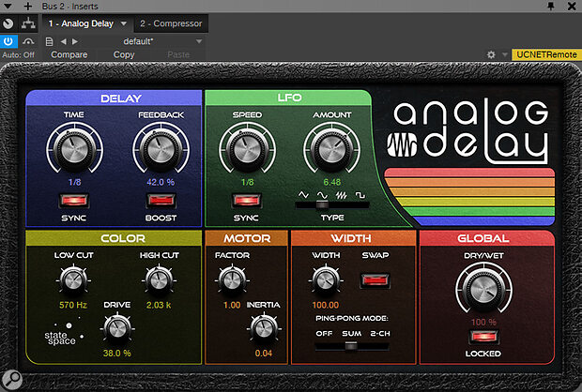
Task: Select the sine LFO waveform icon
Action: click(322, 195)
